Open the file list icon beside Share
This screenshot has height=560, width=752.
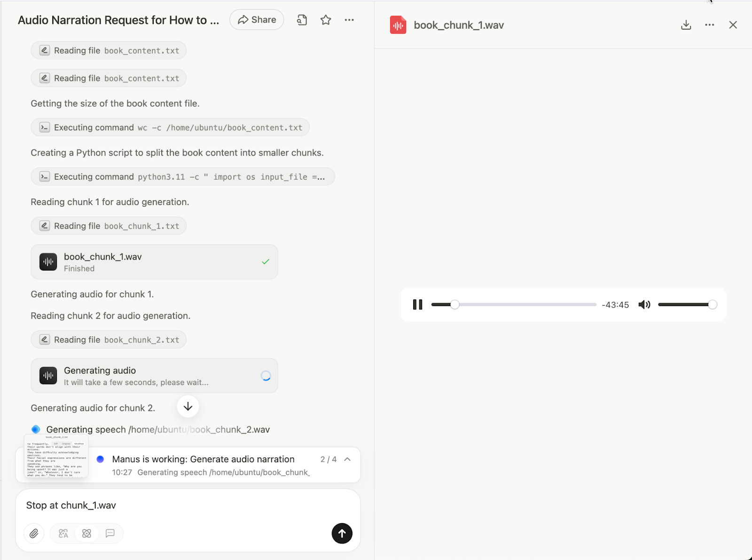(302, 20)
